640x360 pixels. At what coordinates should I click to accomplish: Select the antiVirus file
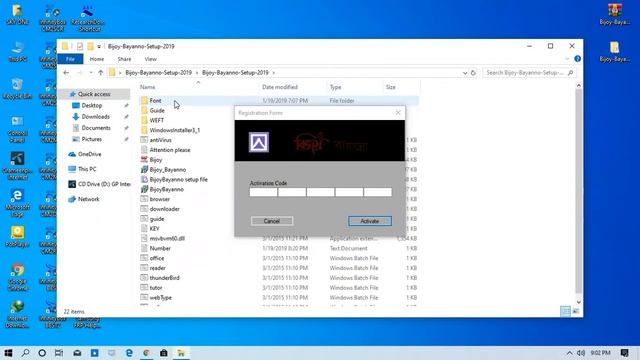tap(160, 140)
